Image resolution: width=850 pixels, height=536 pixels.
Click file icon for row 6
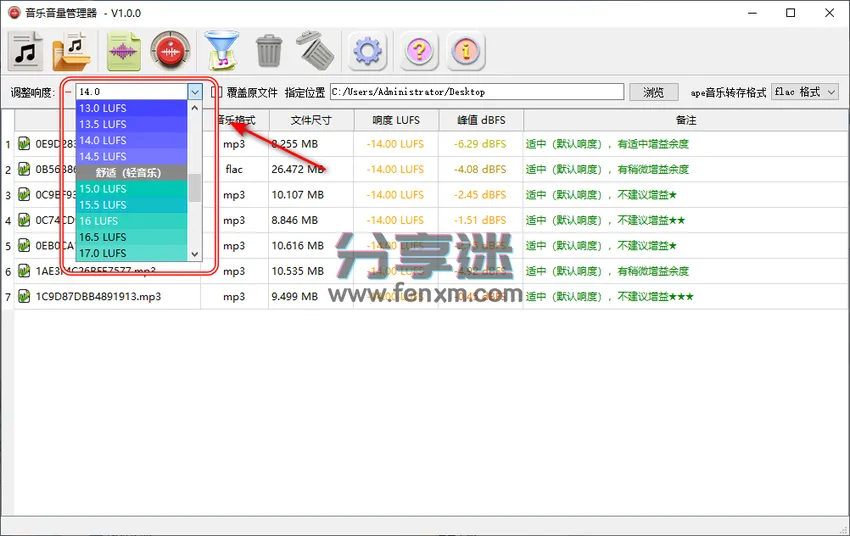(24, 271)
